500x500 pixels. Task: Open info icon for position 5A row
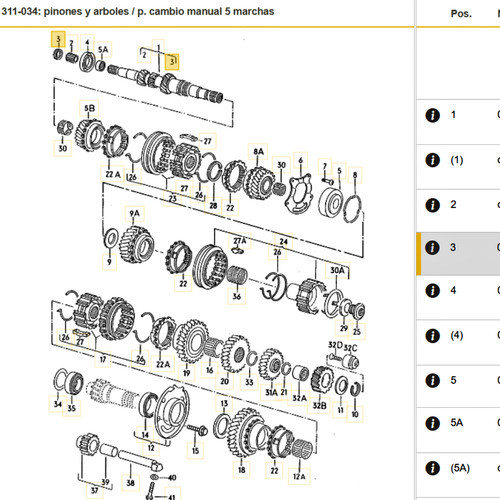(x=432, y=423)
